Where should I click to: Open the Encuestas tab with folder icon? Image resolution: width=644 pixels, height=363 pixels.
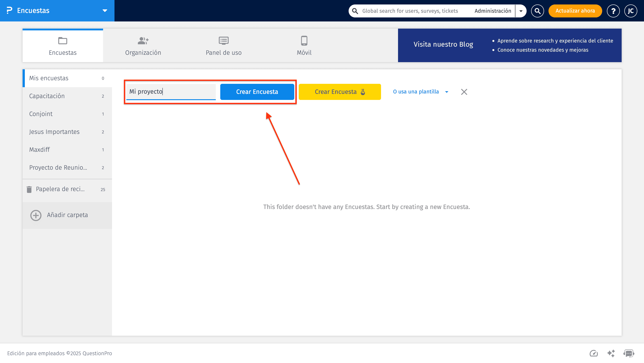click(x=63, y=46)
